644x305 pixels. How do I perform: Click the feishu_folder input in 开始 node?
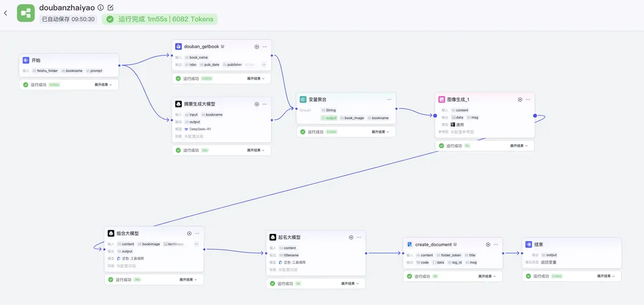pyautogui.click(x=45, y=71)
